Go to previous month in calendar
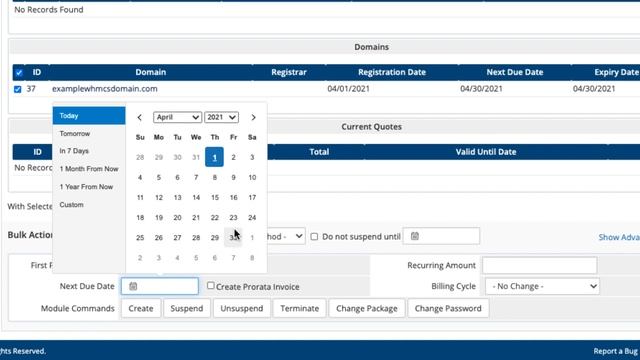This screenshot has height=360, width=640. 140,118
